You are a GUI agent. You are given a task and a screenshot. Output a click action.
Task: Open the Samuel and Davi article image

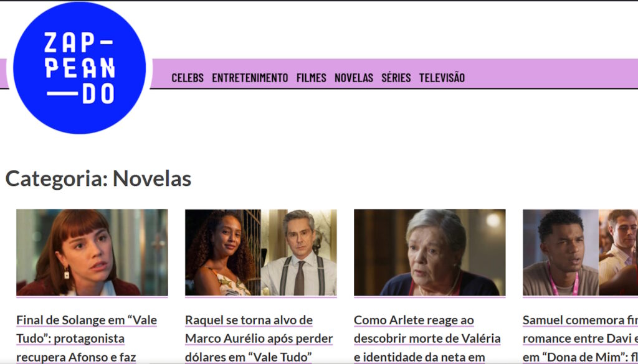click(580, 252)
